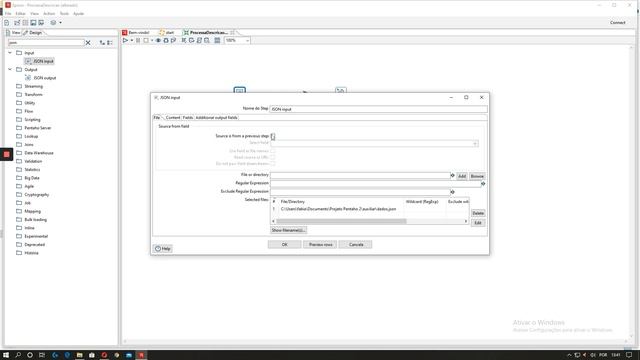Click OK in the JSON input dialog
The image size is (640, 360).
[x=284, y=244]
